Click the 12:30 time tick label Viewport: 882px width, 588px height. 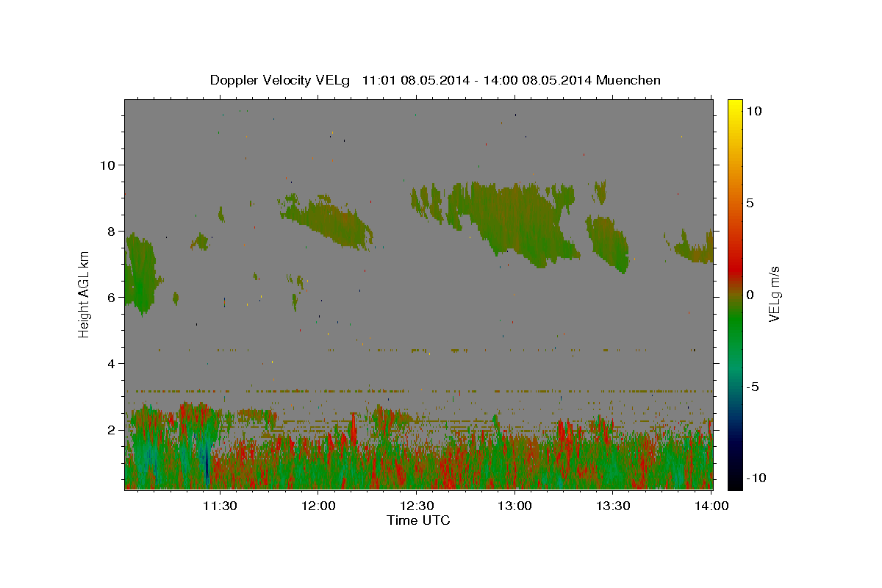416,506
